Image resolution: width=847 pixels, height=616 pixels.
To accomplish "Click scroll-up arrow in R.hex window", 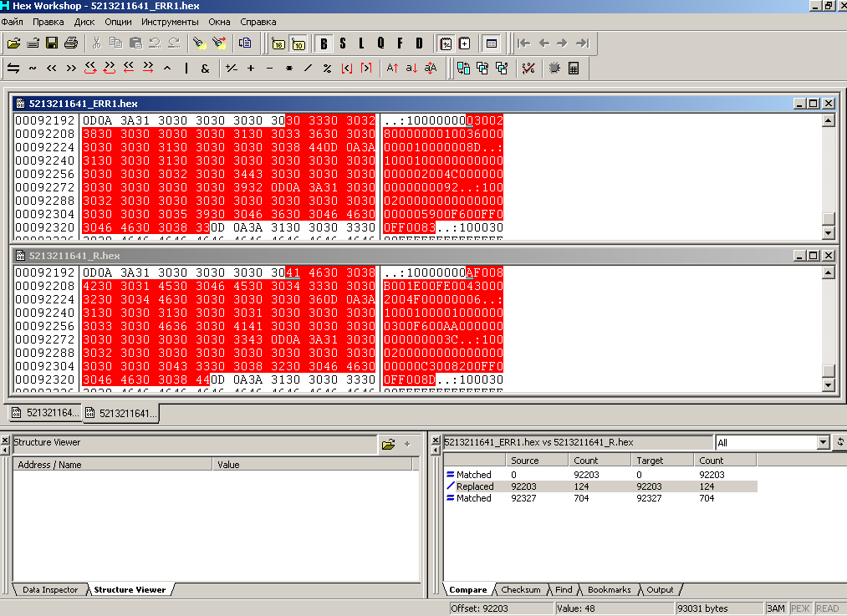I will click(x=828, y=272).
